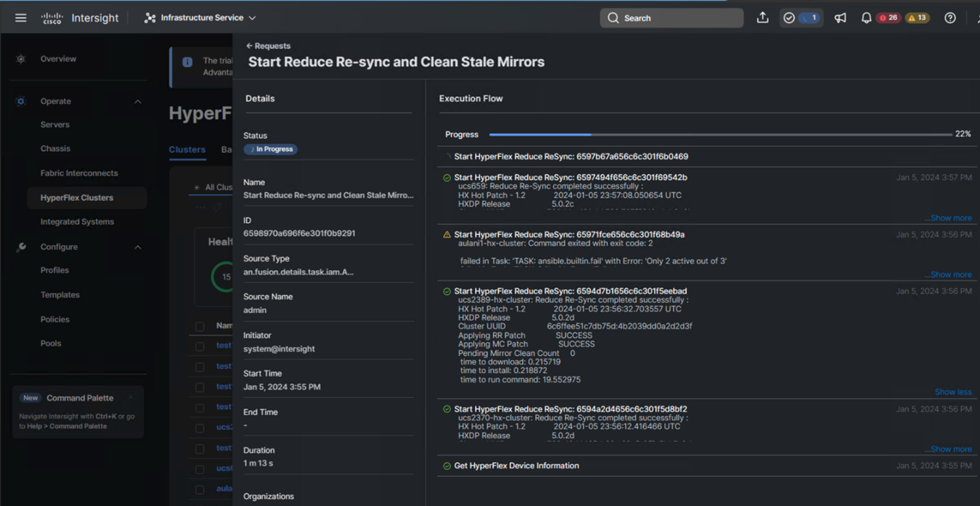Tick the checkbox for the sixth cluster row
The height and width of the screenshot is (506, 980).
click(x=200, y=448)
